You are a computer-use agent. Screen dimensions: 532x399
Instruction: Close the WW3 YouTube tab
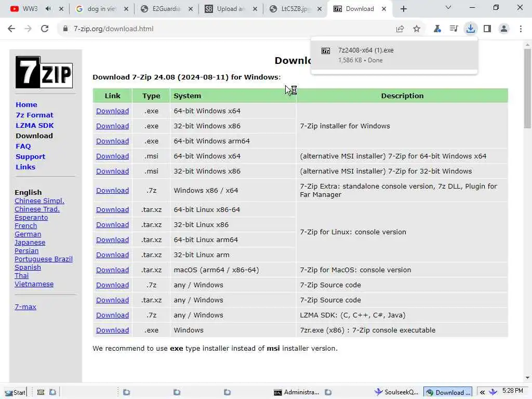[61, 9]
